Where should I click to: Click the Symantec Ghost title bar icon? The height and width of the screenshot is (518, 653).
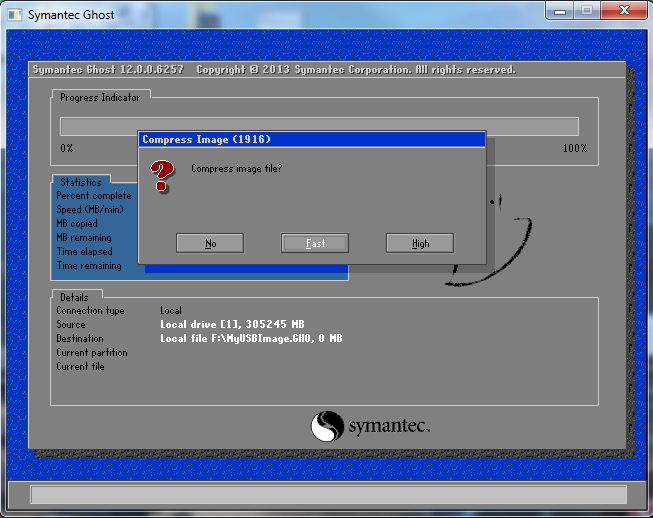[15, 15]
